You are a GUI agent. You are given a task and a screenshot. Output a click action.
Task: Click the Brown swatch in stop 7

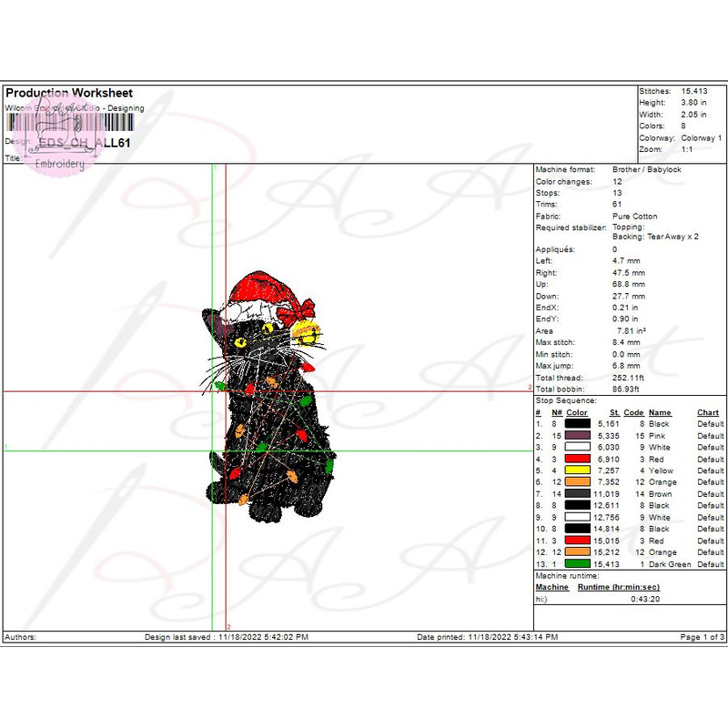pos(577,494)
